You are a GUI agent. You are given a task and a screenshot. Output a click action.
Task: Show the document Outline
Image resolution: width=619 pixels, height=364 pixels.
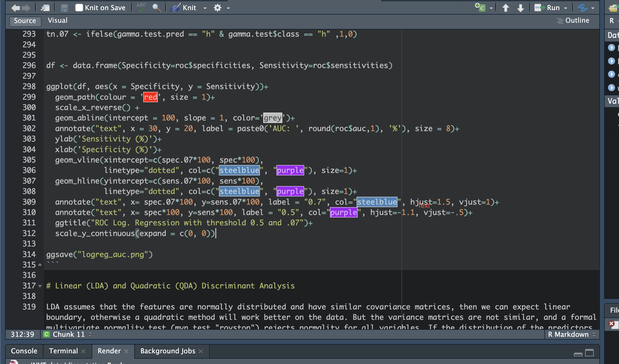[x=573, y=20]
